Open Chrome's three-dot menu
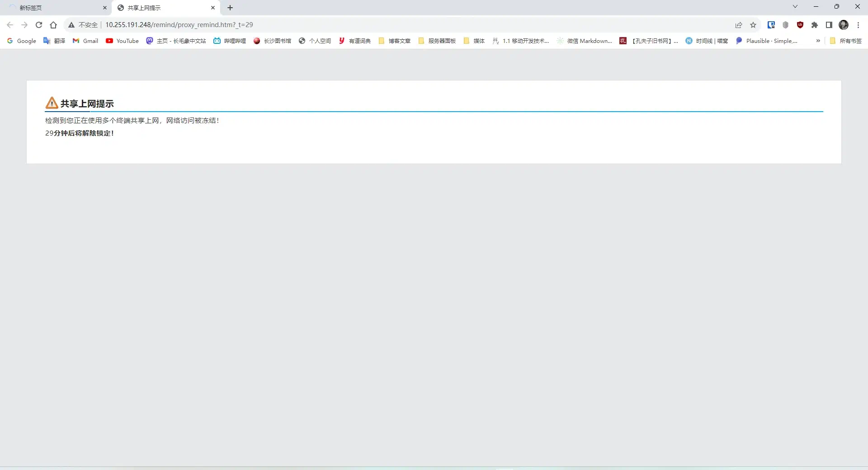 858,25
